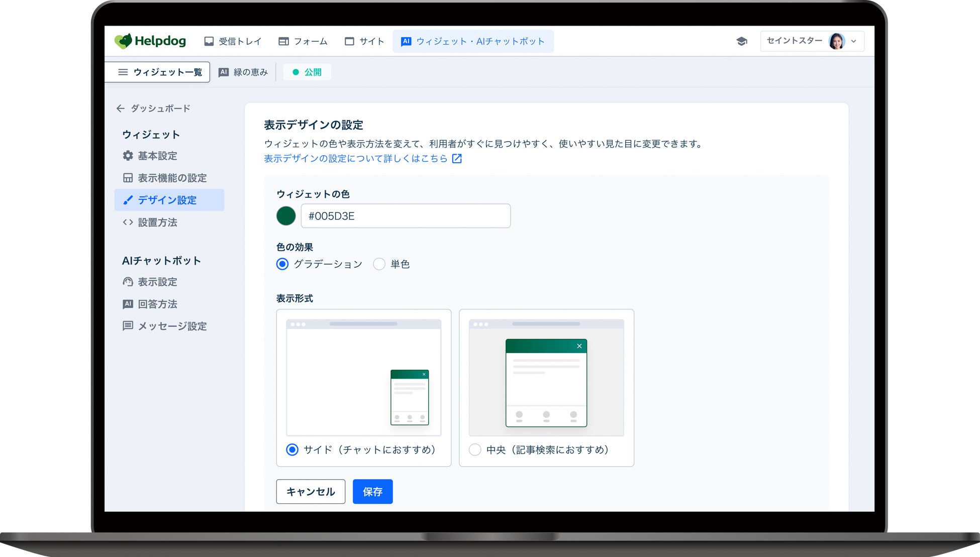Click the 回答方法 AI icon

128,304
